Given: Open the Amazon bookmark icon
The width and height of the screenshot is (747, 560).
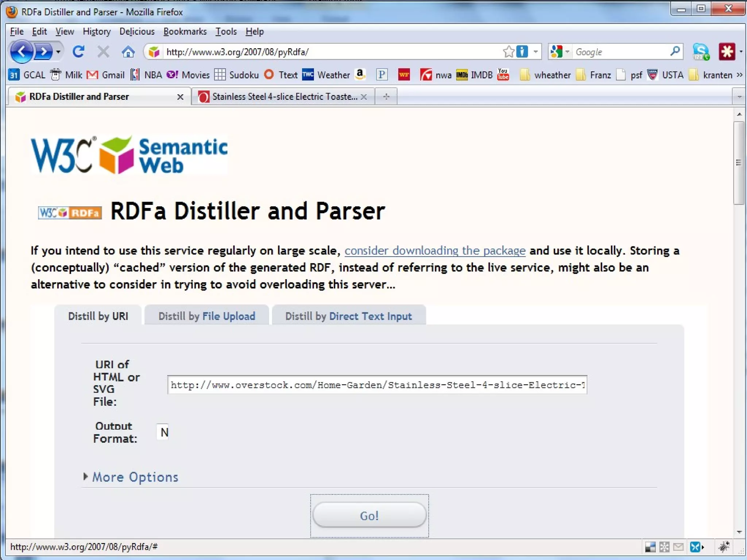Looking at the screenshot, I should click(x=360, y=75).
